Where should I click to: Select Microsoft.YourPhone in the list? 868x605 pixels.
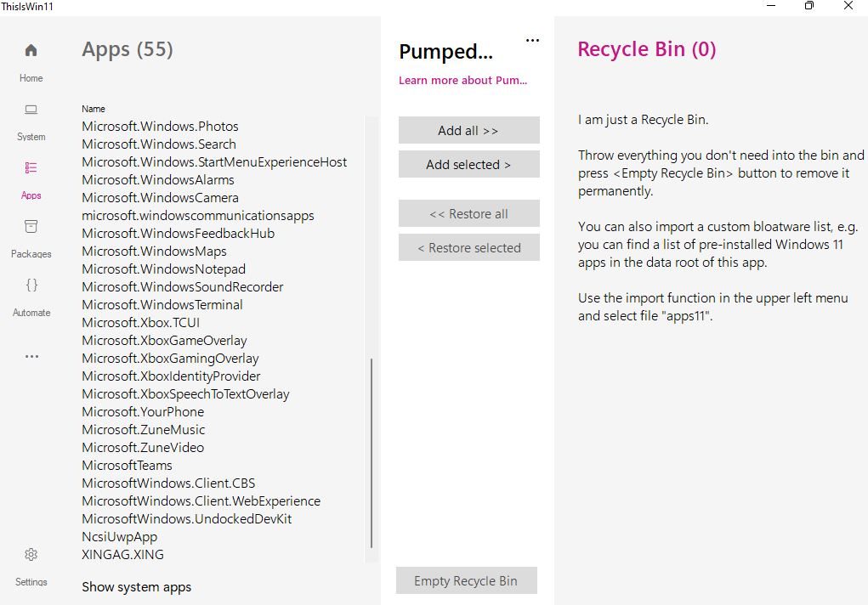[x=143, y=412]
